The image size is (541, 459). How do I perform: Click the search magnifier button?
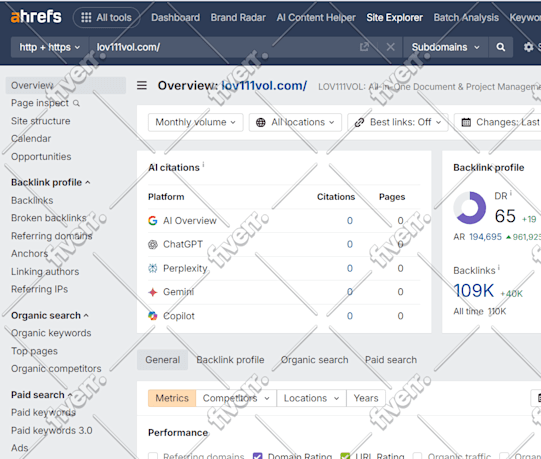[x=500, y=47]
